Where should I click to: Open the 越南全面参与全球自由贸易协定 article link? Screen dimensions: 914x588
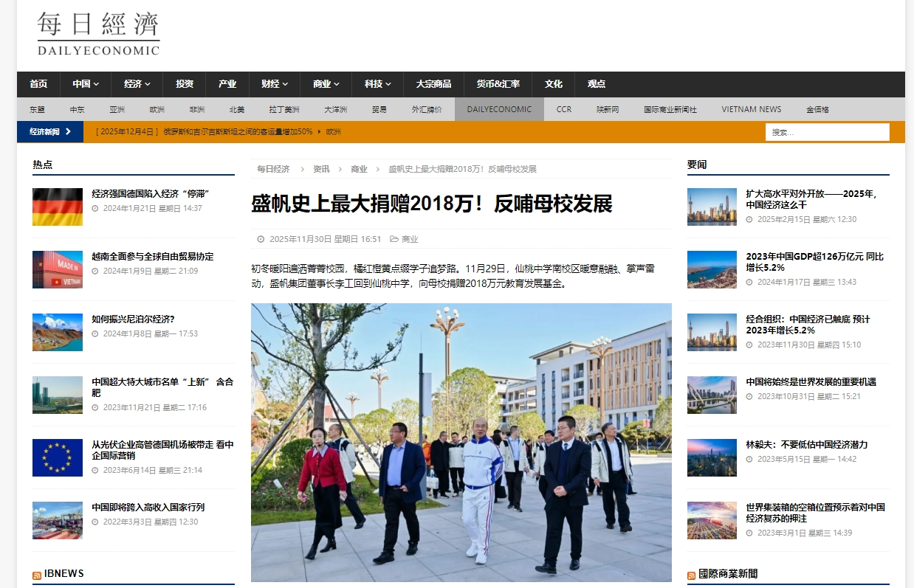[152, 257]
